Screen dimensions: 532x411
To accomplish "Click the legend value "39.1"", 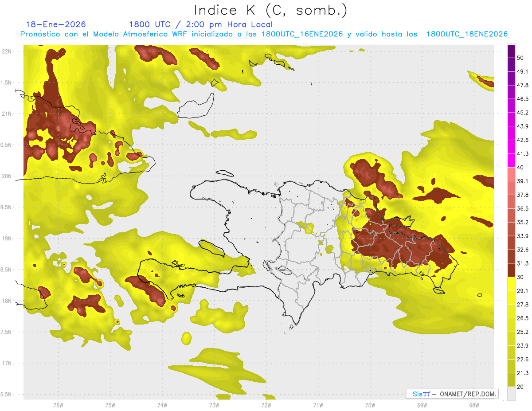I will [523, 181].
